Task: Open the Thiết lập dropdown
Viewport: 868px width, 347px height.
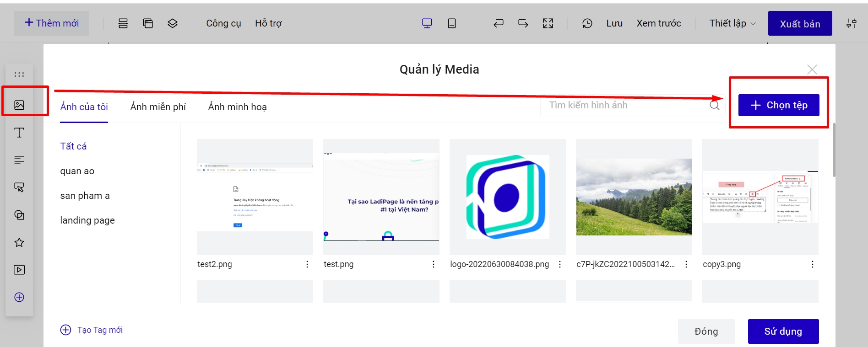Action: (732, 23)
